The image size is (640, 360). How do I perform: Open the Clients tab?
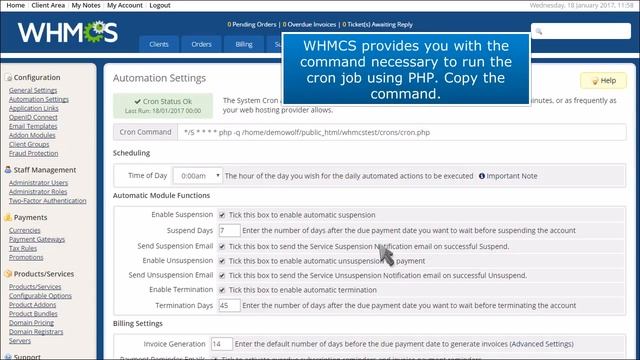click(x=159, y=44)
